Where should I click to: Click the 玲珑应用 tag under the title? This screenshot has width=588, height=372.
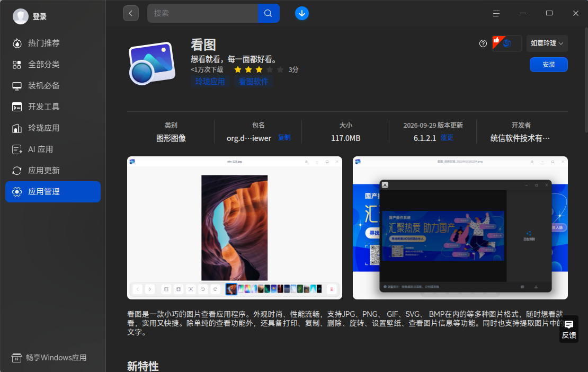pyautogui.click(x=210, y=82)
